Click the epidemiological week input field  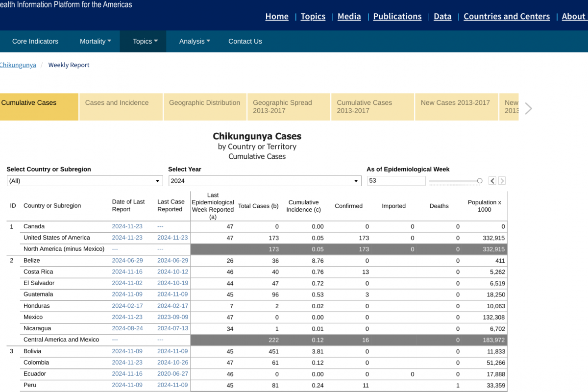coord(396,181)
